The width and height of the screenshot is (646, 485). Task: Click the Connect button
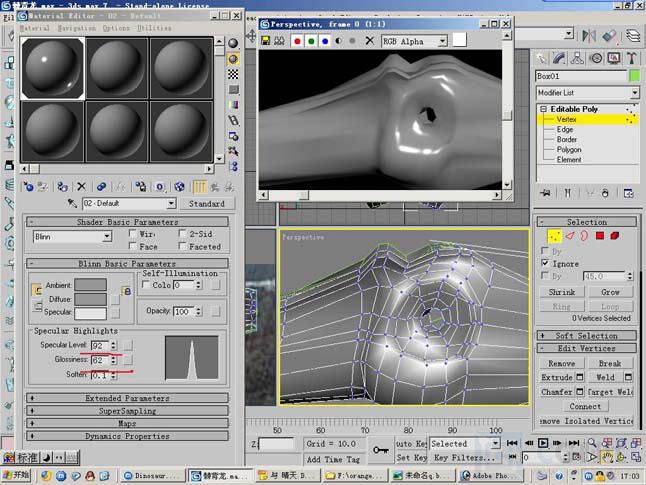pyautogui.click(x=585, y=406)
